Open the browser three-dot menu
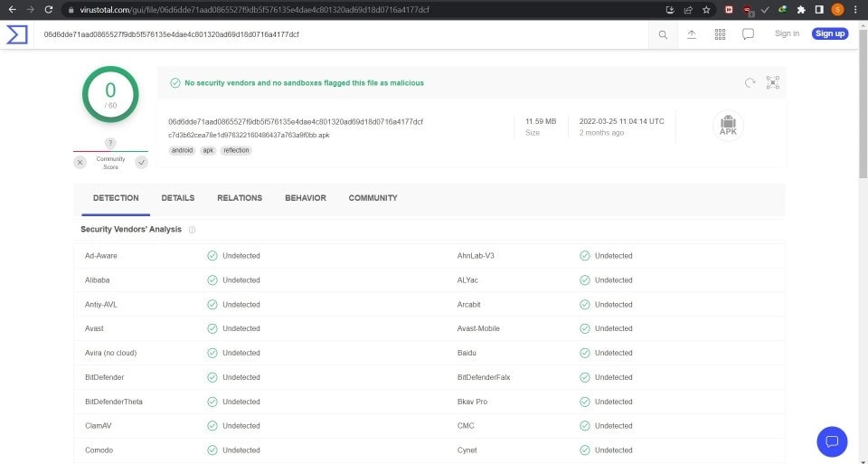Screen dimensions: 868x464 855,9
